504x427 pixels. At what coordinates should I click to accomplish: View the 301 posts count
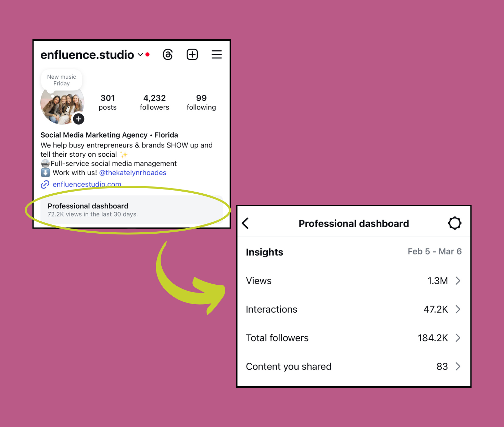click(x=108, y=102)
